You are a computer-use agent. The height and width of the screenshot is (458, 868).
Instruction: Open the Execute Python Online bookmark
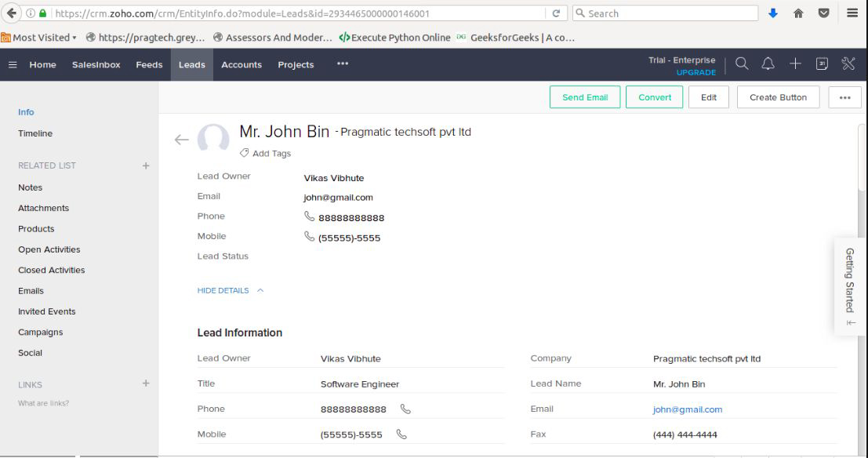point(395,38)
